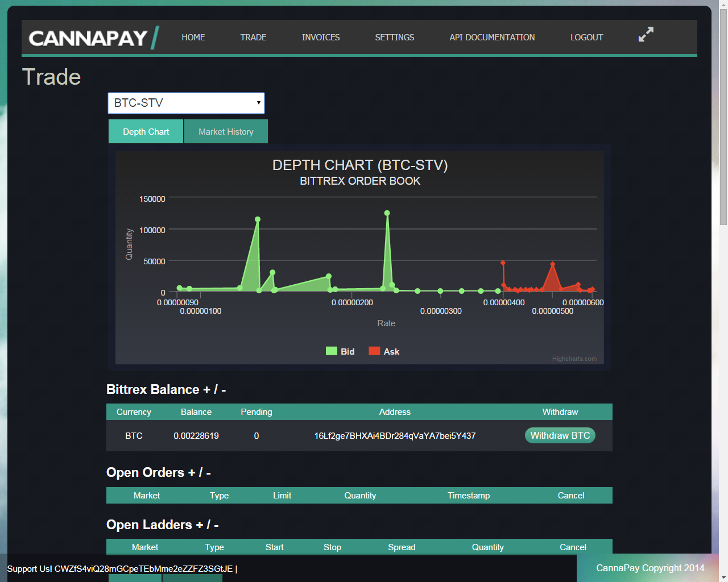Toggle fullscreen with the expand arrows icon
The image size is (728, 582).
(646, 35)
